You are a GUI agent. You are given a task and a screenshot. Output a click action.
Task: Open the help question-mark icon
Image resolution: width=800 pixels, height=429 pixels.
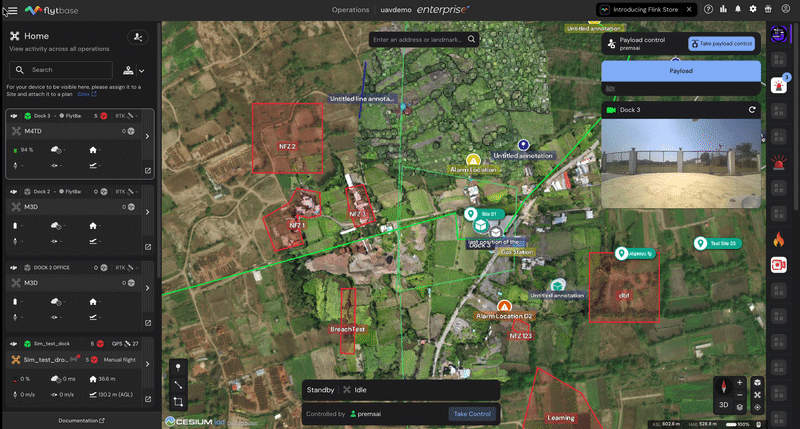pos(708,9)
